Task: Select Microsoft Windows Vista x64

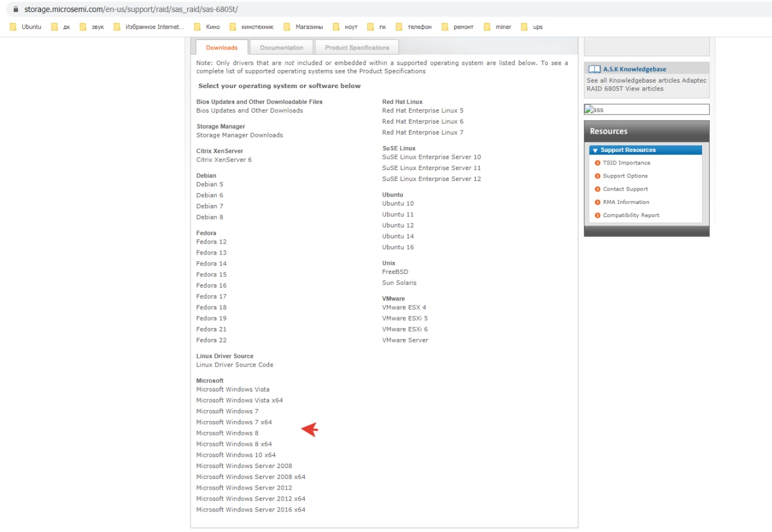Action: [239, 401]
